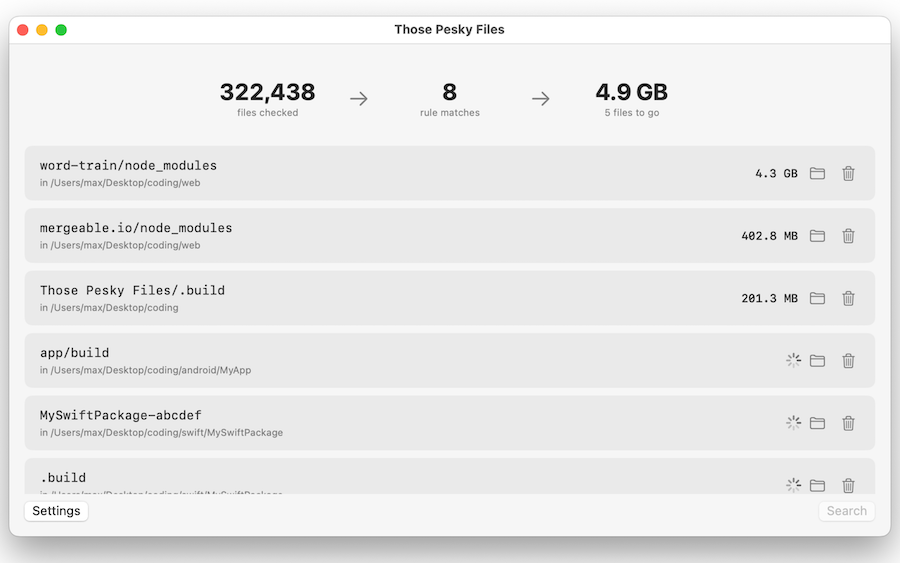Screen dimensions: 900x563
Task: Trash the app/build row
Action: tap(848, 361)
